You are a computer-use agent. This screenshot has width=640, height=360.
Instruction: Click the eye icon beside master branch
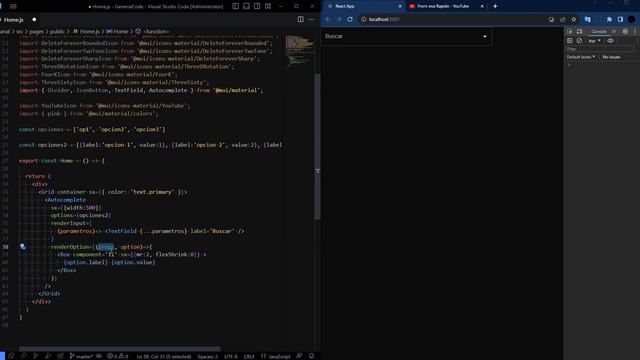pyautogui.click(x=99, y=356)
